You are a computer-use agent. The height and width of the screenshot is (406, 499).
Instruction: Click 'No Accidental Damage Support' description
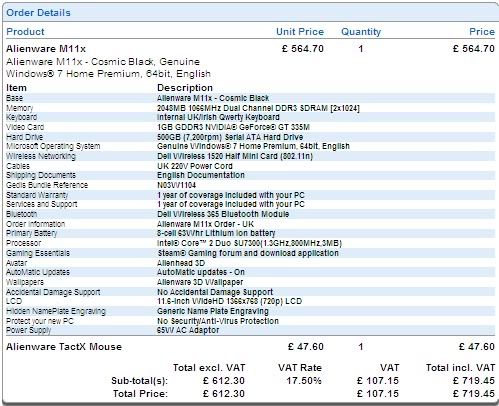(x=215, y=292)
